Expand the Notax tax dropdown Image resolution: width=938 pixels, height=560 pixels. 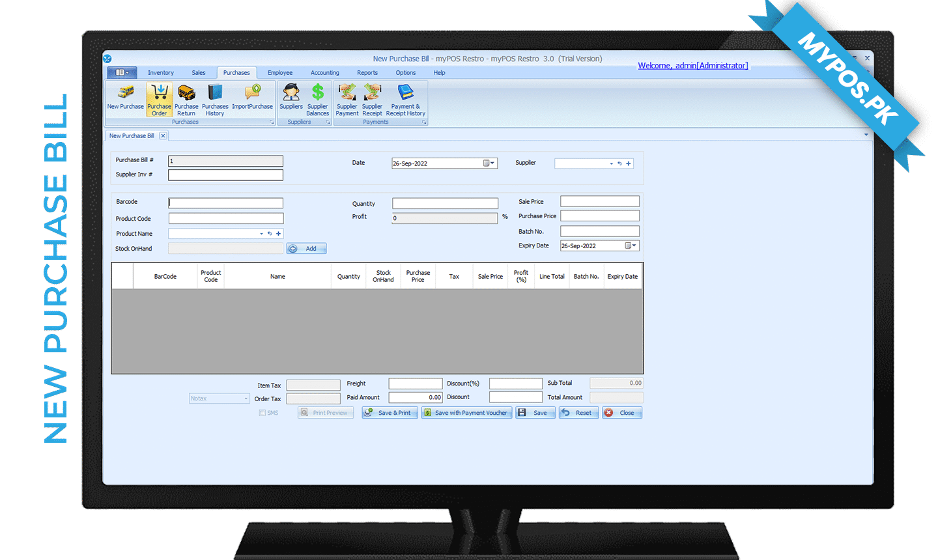(246, 399)
